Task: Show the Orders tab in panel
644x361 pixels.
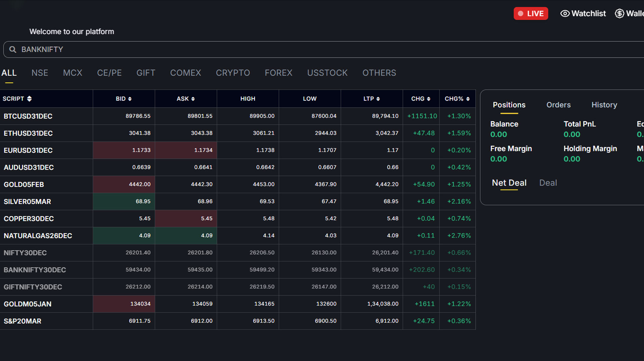Action: (558, 105)
